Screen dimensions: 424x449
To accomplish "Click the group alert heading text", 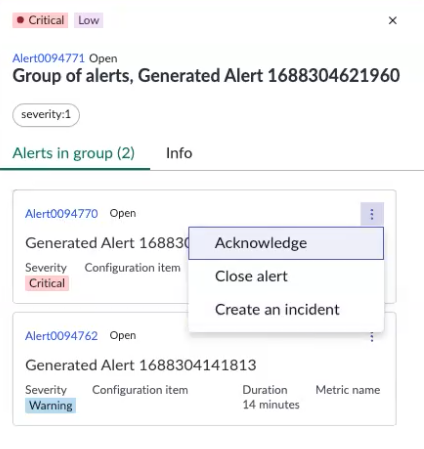I will (x=206, y=76).
